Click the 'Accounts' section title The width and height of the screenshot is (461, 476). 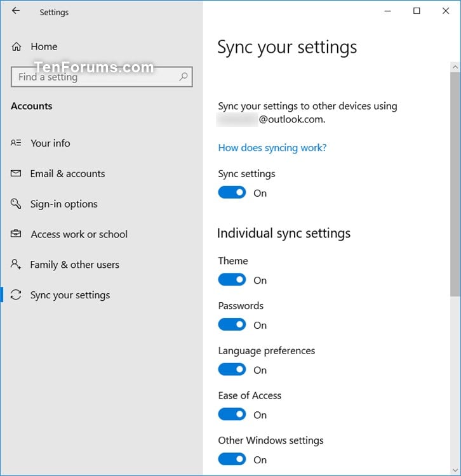32,106
